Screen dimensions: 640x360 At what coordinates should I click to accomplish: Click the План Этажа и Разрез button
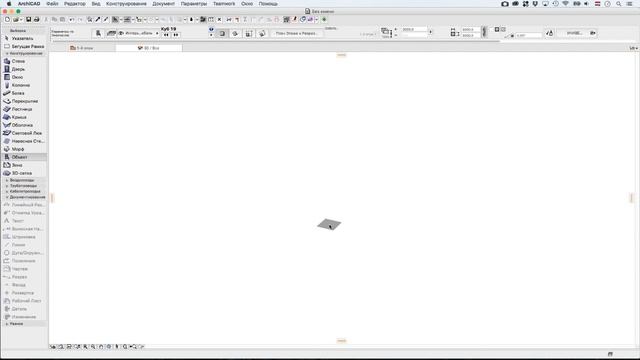click(297, 33)
